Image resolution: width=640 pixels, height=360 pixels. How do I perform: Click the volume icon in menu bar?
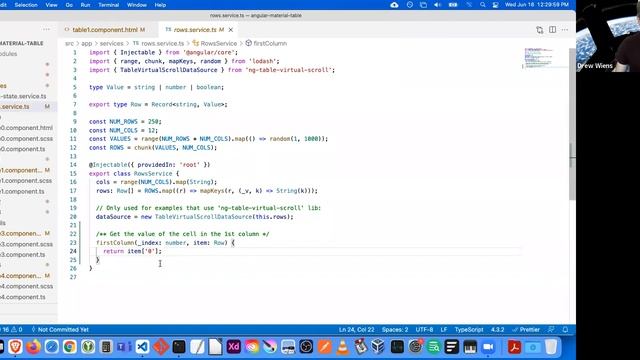[x=438, y=5]
